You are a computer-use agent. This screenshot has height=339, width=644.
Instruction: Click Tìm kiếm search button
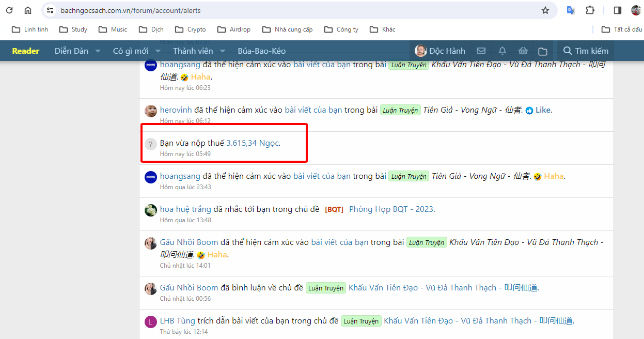pyautogui.click(x=585, y=51)
